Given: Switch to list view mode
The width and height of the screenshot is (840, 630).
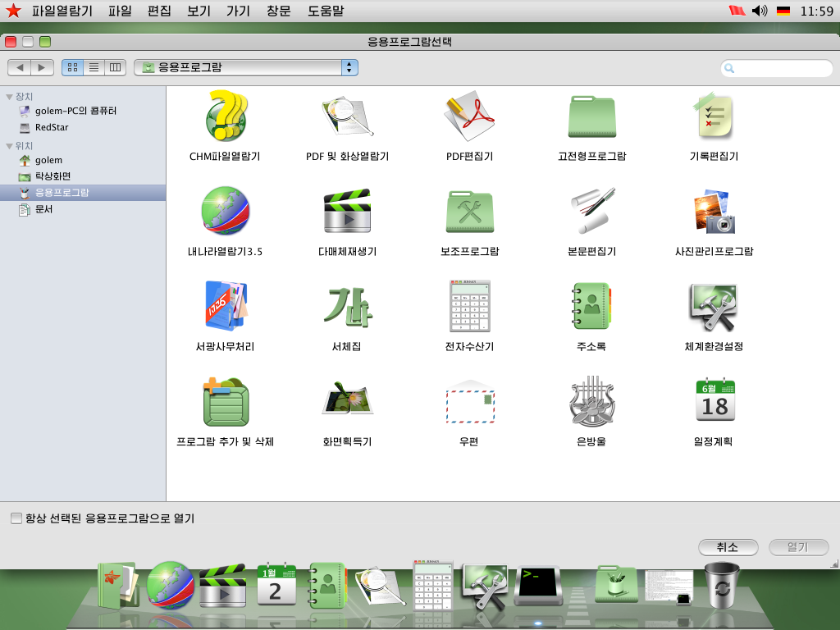Looking at the screenshot, I should pos(94,67).
